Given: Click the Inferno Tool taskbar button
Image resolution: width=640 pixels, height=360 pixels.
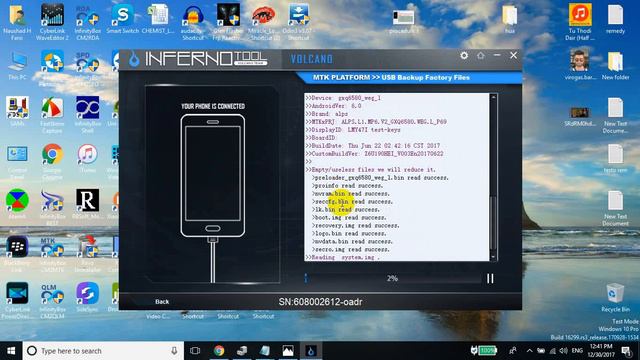Looking at the screenshot, I should pos(311,351).
